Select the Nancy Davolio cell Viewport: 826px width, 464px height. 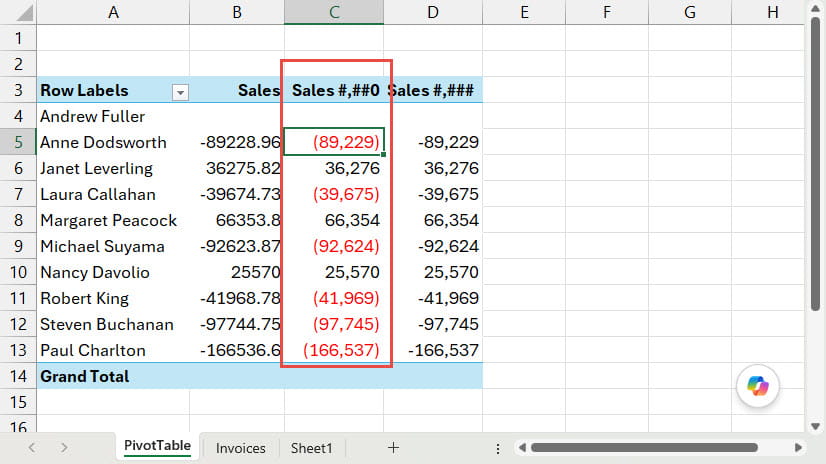click(x=113, y=272)
